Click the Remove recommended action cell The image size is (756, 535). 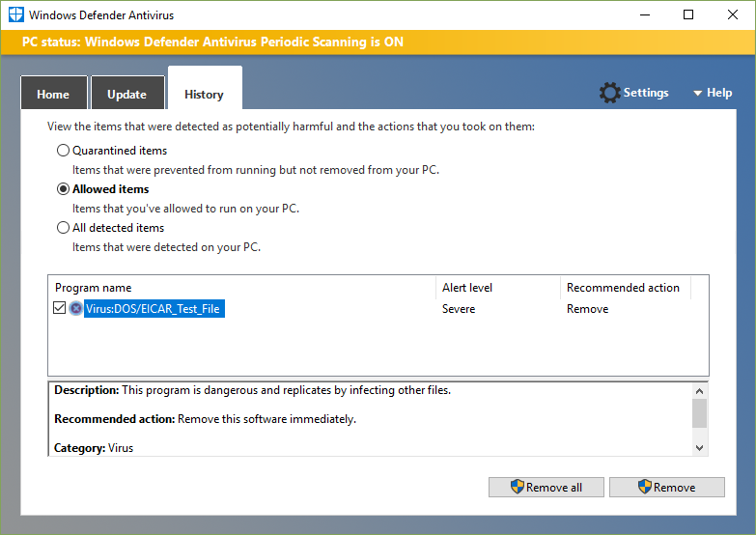pos(587,309)
